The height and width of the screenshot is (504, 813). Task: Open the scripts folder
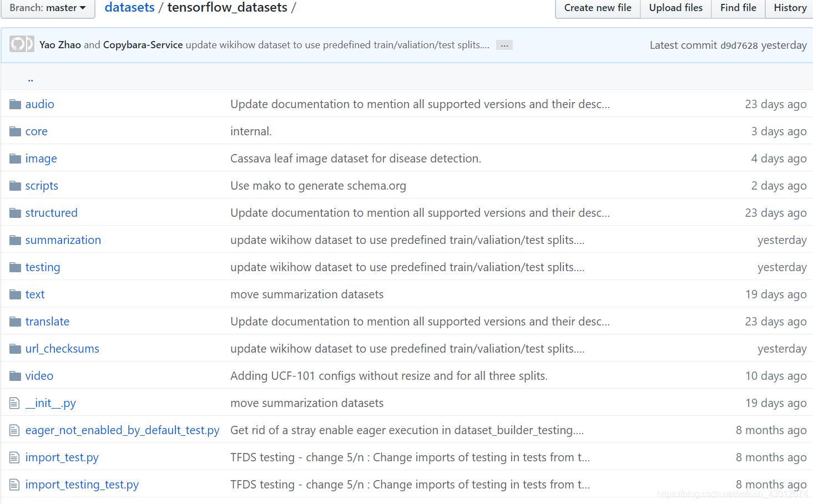(x=42, y=186)
